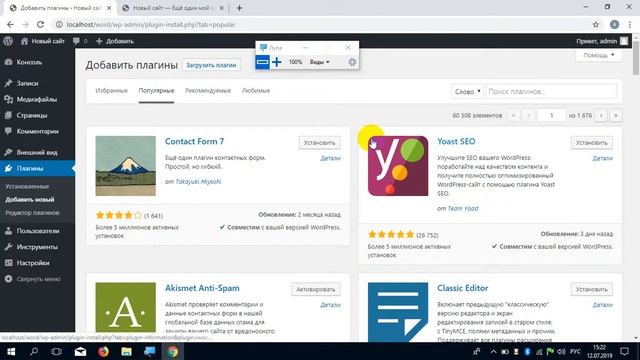
Task: Open Firefox from the taskbar
Action: coord(103,351)
